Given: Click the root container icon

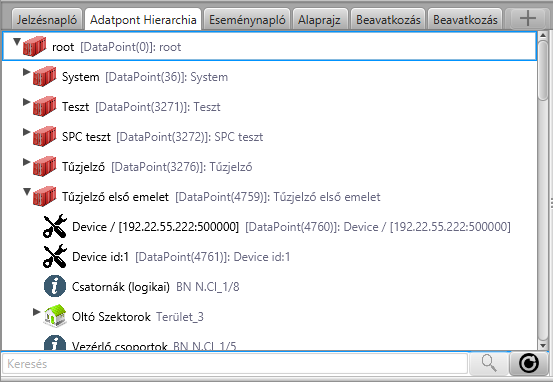Looking at the screenshot, I should (x=35, y=46).
